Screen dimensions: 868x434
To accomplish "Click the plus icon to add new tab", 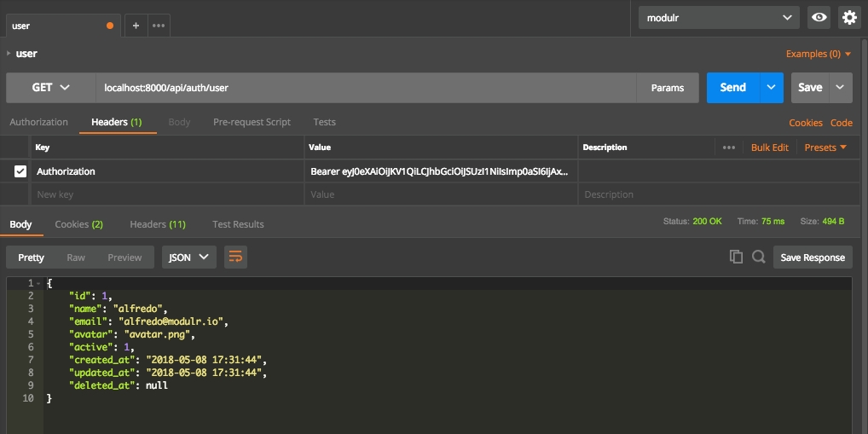I will coord(136,26).
